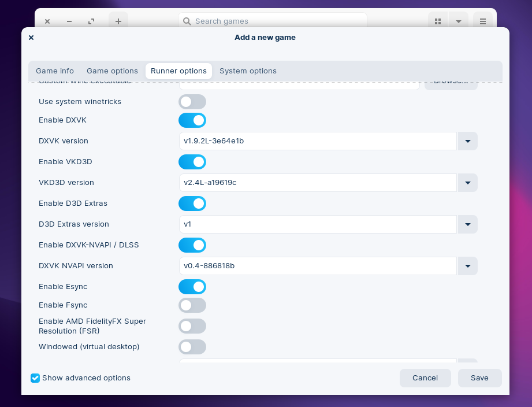Click the D3D Extras version text field
Screen dimensions: 532x407
pyautogui.click(x=318, y=224)
